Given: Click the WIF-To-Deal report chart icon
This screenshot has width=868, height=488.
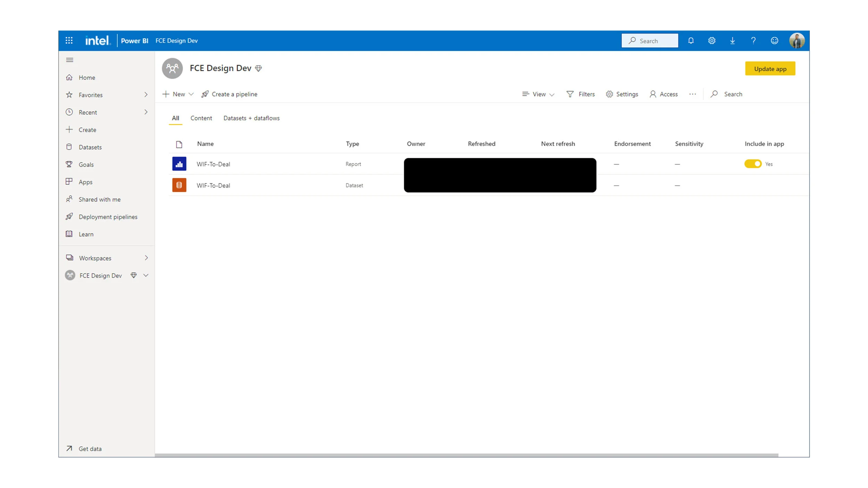Looking at the screenshot, I should click(x=179, y=163).
